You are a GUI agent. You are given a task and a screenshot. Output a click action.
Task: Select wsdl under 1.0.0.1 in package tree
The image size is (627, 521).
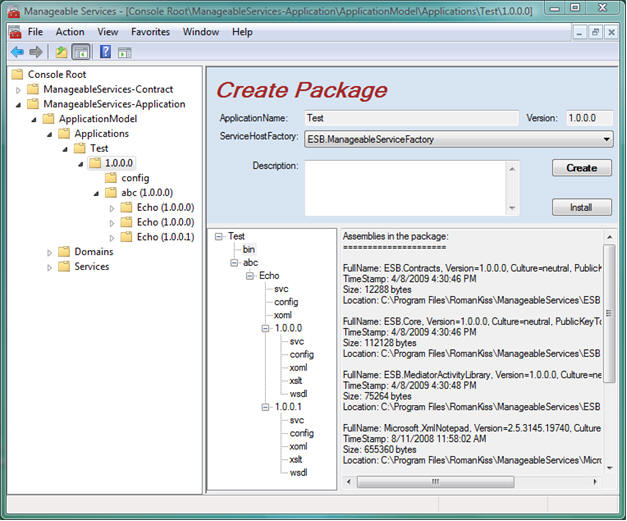(x=298, y=473)
